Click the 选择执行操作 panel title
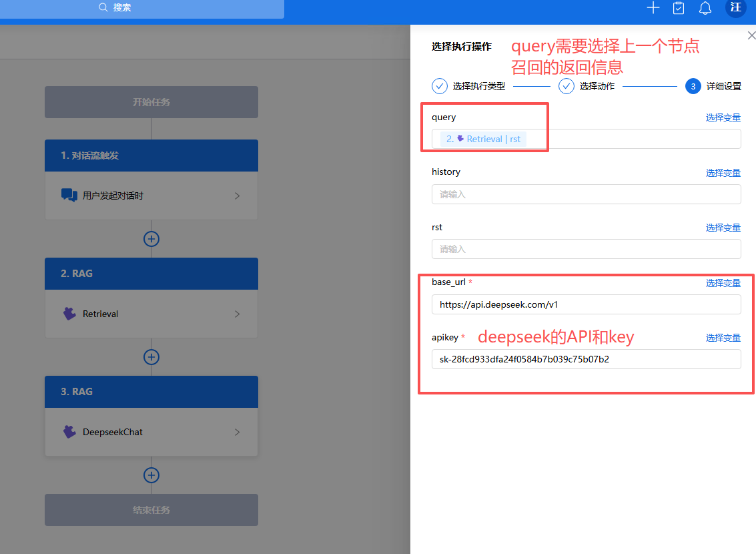Image resolution: width=756 pixels, height=554 pixels. (462, 46)
